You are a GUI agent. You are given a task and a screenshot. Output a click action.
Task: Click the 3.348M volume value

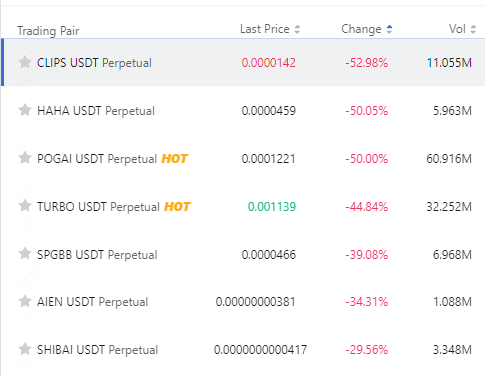tap(452, 350)
